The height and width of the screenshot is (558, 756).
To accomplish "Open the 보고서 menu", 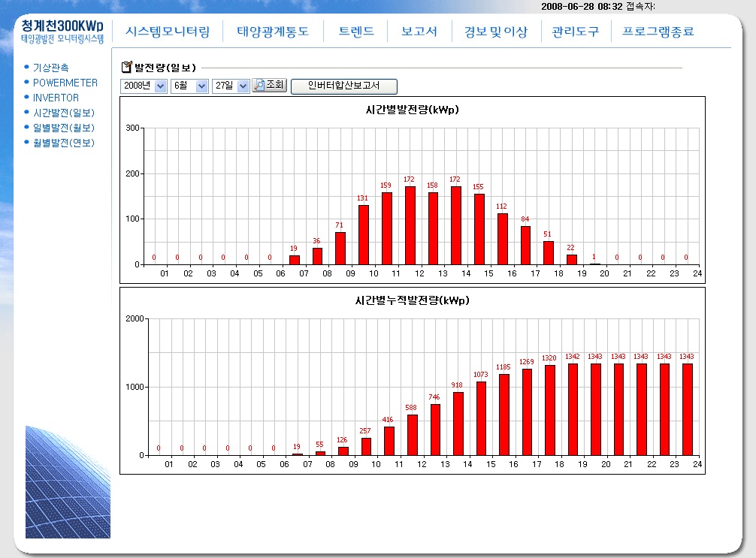I will (x=419, y=32).
